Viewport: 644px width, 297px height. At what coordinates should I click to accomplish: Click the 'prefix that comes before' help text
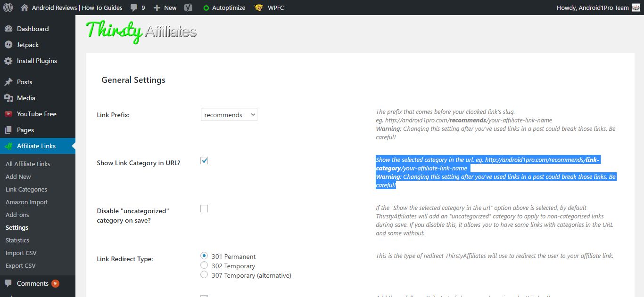(446, 112)
